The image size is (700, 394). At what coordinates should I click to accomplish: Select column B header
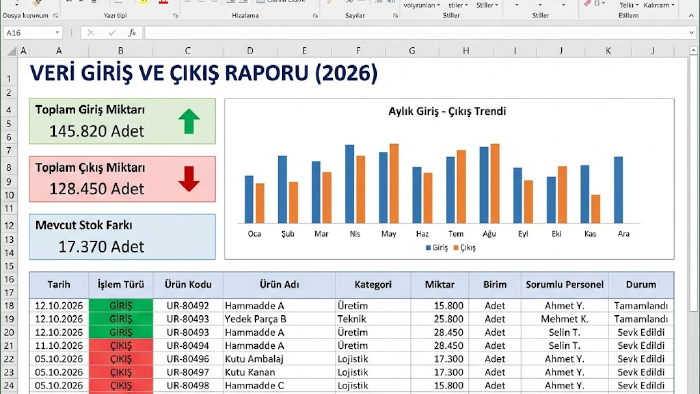(121, 51)
